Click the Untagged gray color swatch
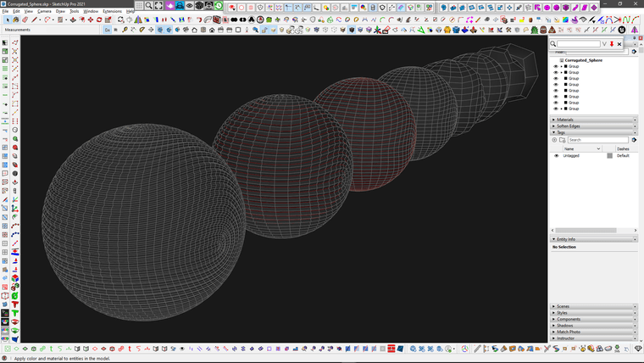Image resolution: width=644 pixels, height=363 pixels. [609, 156]
